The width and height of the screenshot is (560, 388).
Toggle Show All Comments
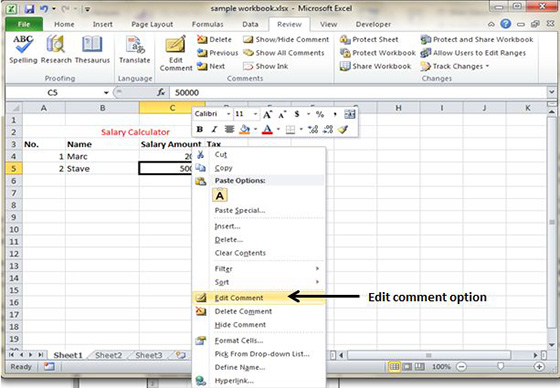point(284,53)
